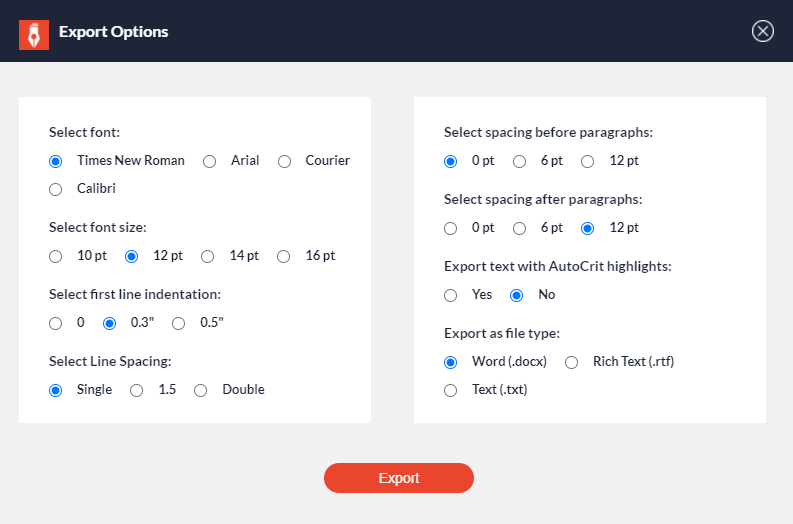Select 0.3" first line indentation
Image resolution: width=793 pixels, height=524 pixels.
pos(109,323)
